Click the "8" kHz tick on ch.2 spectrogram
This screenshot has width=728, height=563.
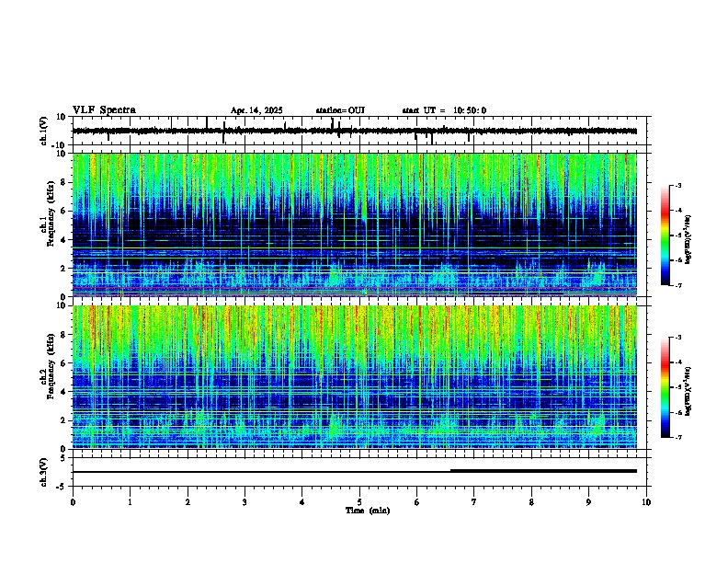coord(63,335)
